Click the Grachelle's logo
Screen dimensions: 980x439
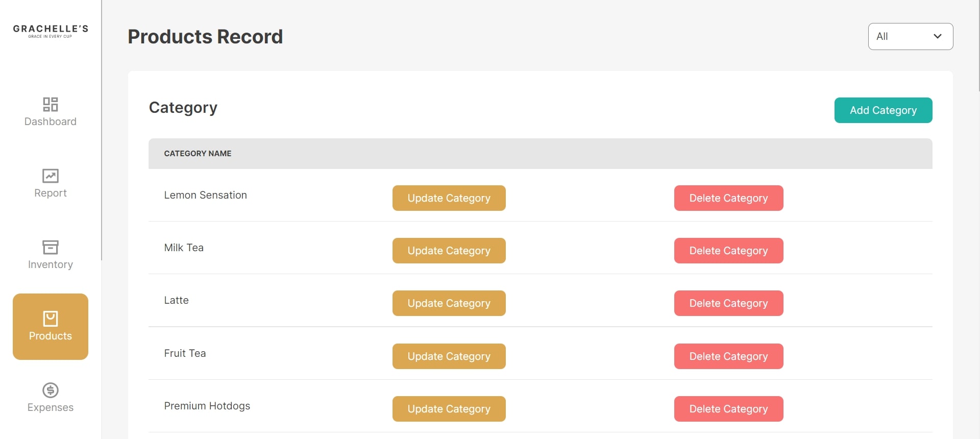coord(51,31)
